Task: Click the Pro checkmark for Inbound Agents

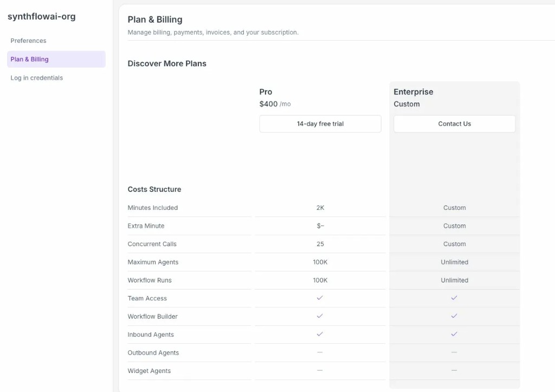Action: 320,335
